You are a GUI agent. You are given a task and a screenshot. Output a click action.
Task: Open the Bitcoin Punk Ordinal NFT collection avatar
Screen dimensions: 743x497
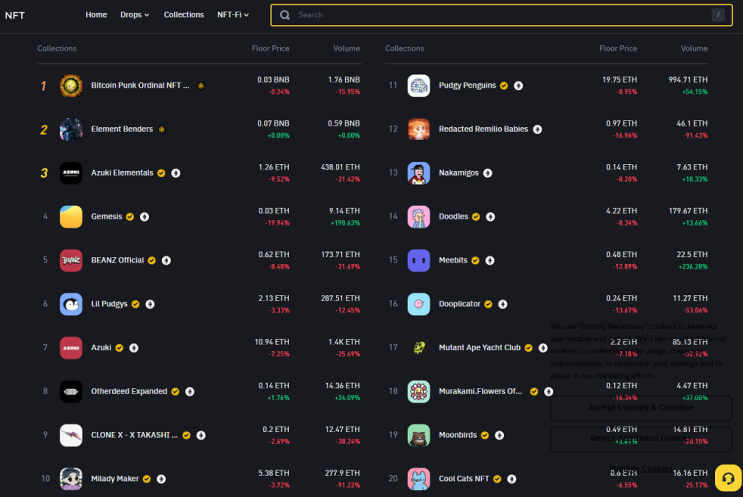click(x=71, y=86)
